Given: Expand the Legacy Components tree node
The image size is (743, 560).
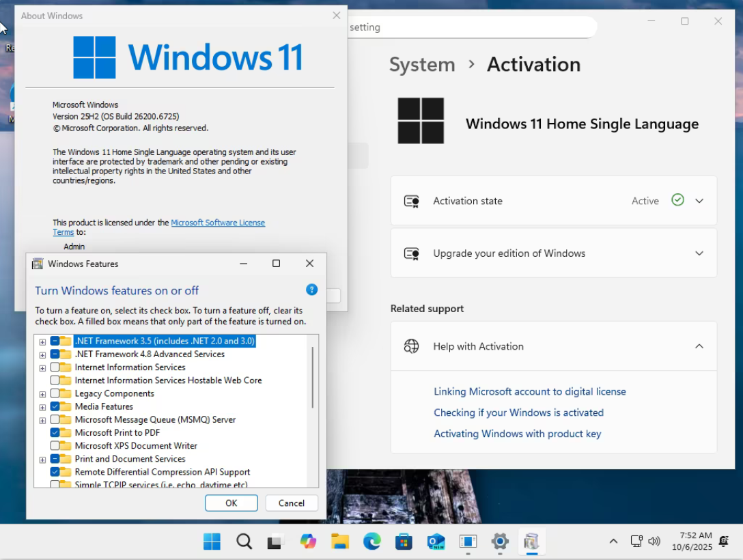Looking at the screenshot, I should pos(42,394).
